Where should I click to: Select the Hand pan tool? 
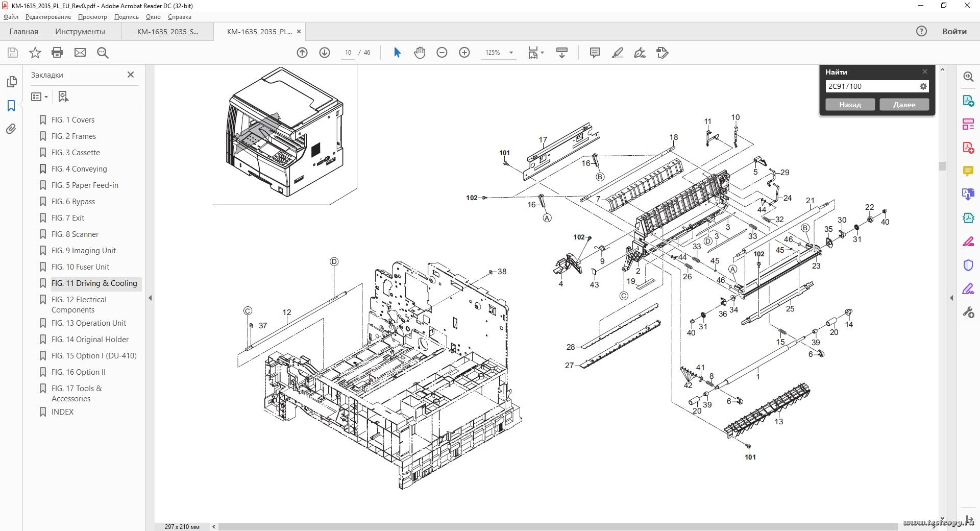click(x=420, y=53)
